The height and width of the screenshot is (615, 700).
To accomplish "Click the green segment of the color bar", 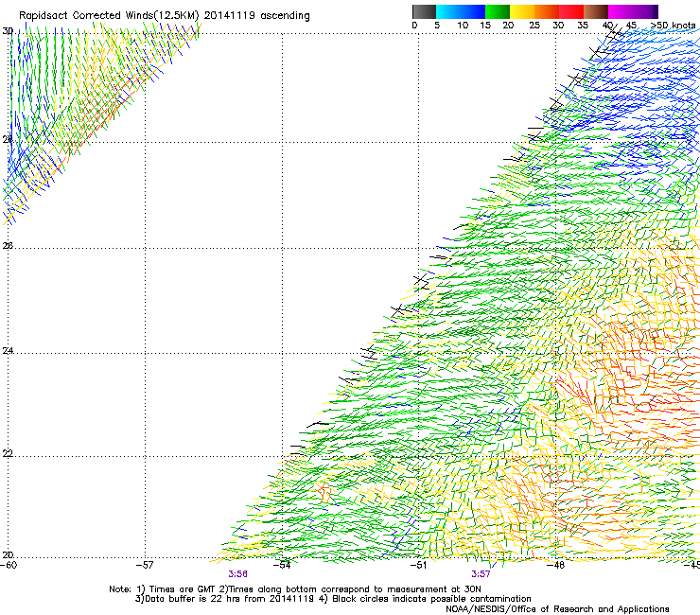I will (x=498, y=11).
